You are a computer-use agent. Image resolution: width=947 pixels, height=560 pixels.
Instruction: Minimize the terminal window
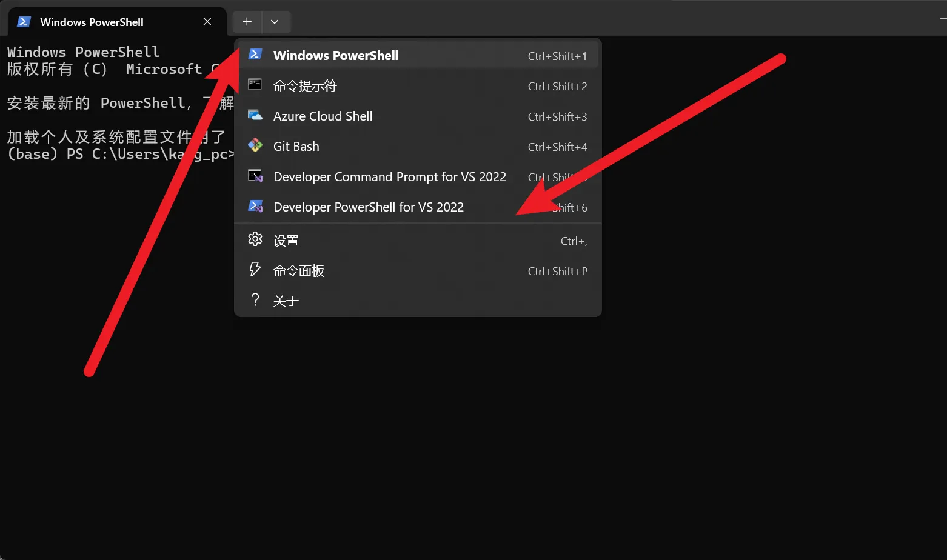click(x=942, y=19)
